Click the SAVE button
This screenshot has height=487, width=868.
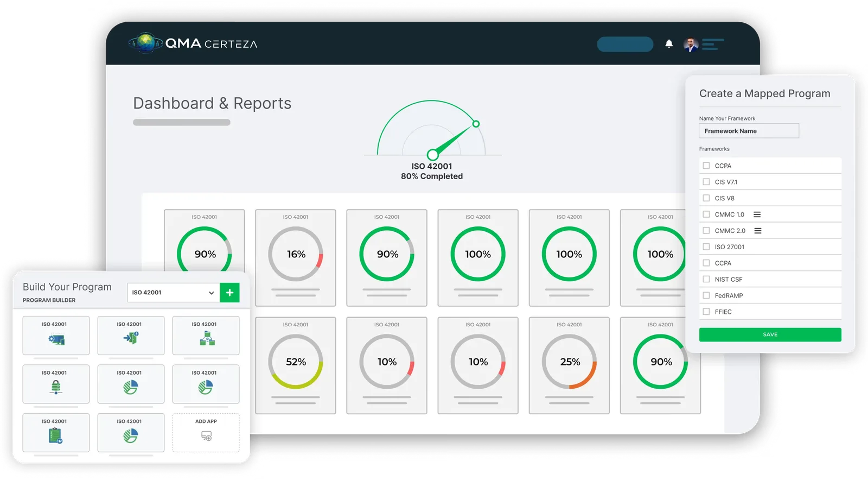(770, 334)
